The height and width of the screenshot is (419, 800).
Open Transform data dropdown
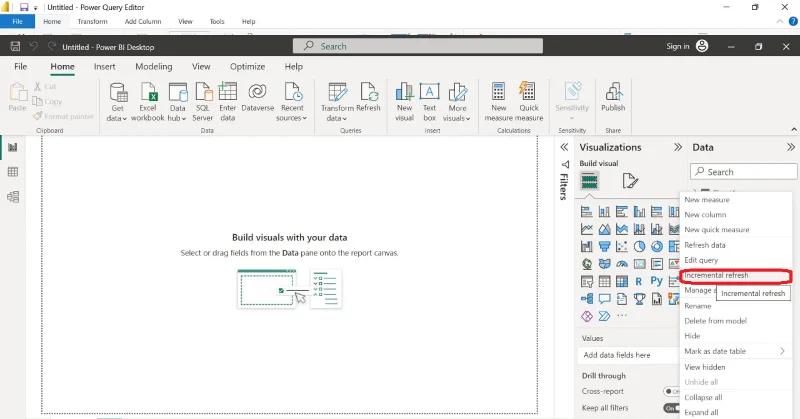tap(337, 102)
